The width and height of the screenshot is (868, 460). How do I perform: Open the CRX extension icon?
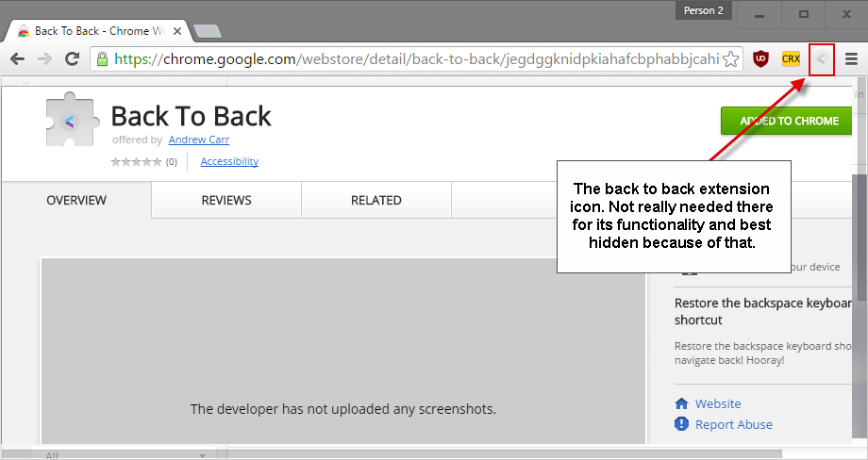pyautogui.click(x=791, y=58)
